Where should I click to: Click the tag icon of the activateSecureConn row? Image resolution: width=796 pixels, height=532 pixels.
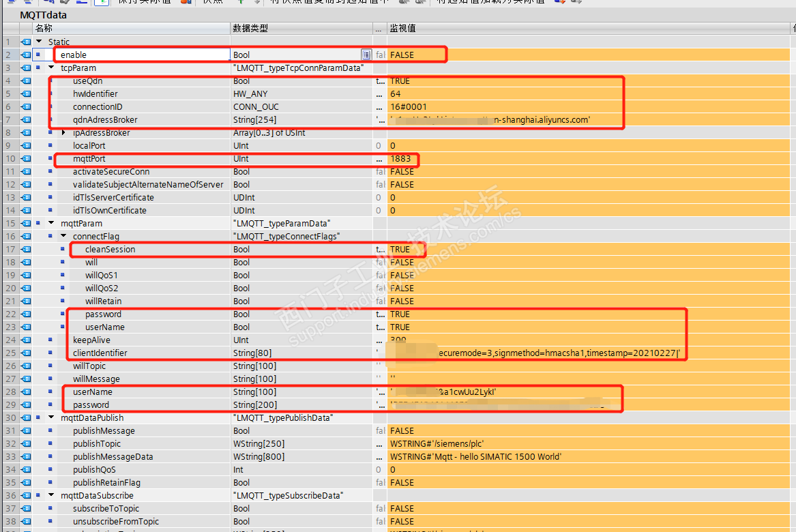click(26, 171)
